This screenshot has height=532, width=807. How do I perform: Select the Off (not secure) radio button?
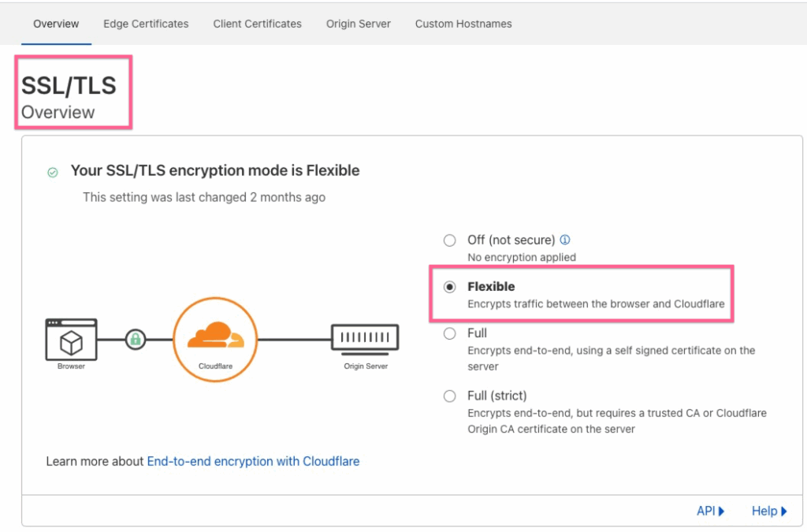point(450,240)
